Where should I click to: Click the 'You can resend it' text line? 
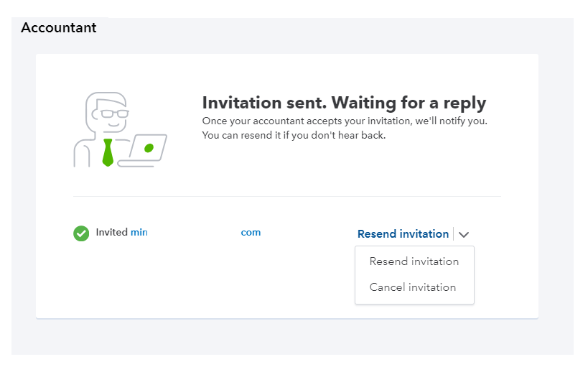tap(294, 135)
